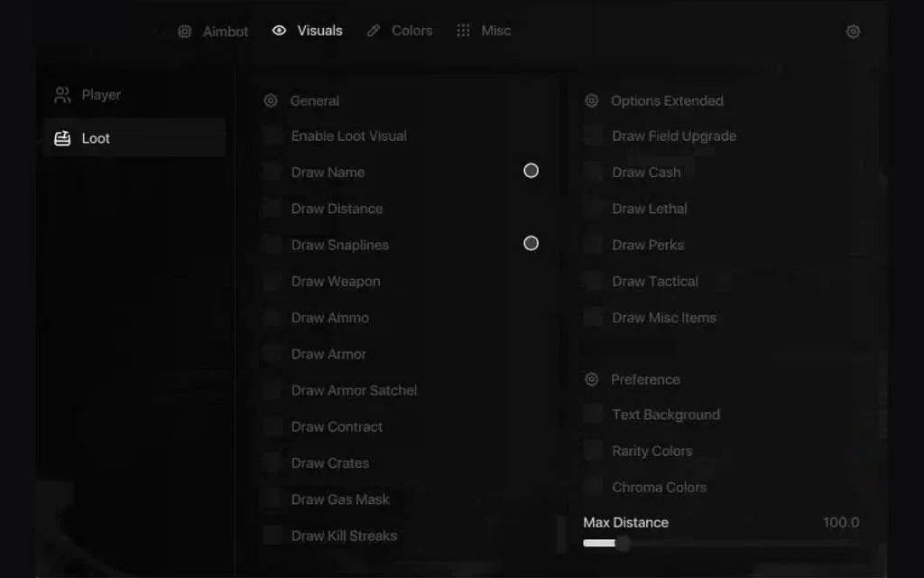Toggle the Draw Misc Items checkbox
The image size is (924, 578).
(x=593, y=317)
